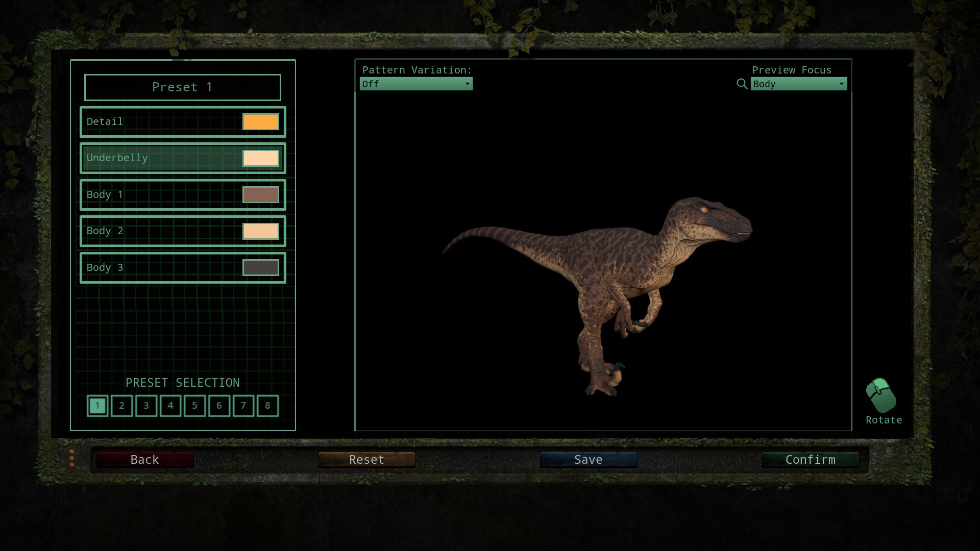The image size is (980, 551).
Task: Confirm the dinosaur skin selection
Action: [x=810, y=460]
